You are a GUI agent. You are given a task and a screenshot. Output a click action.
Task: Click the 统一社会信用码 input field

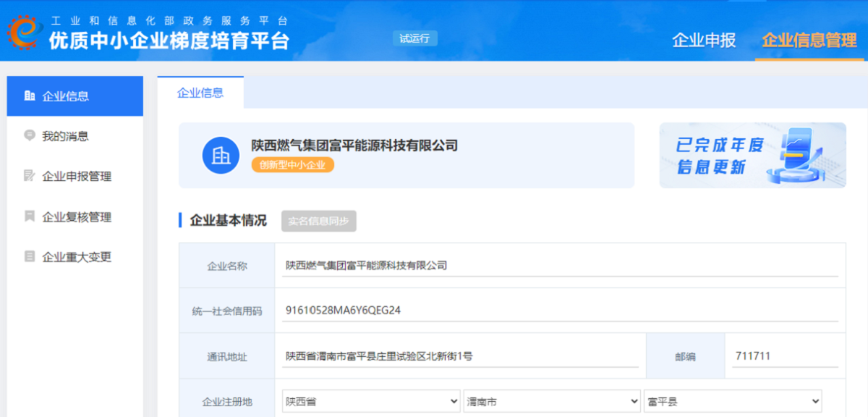coord(561,311)
